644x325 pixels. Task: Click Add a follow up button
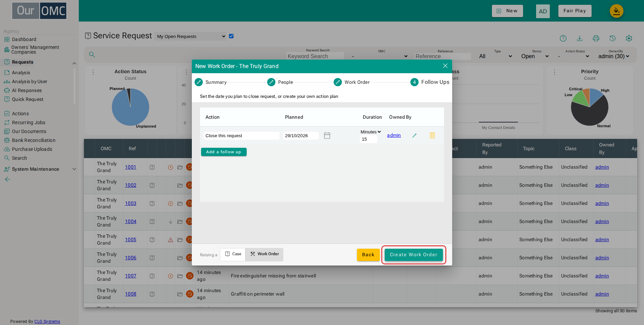pos(224,152)
